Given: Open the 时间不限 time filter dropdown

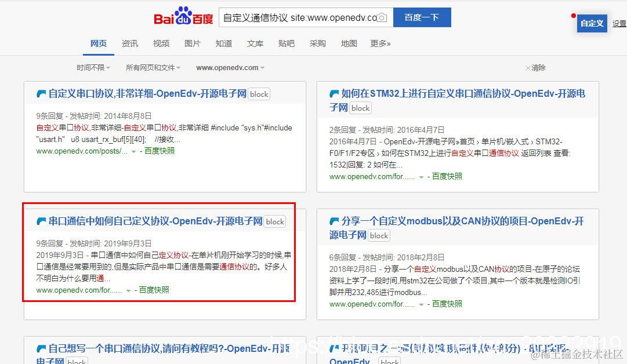Looking at the screenshot, I should coord(93,68).
